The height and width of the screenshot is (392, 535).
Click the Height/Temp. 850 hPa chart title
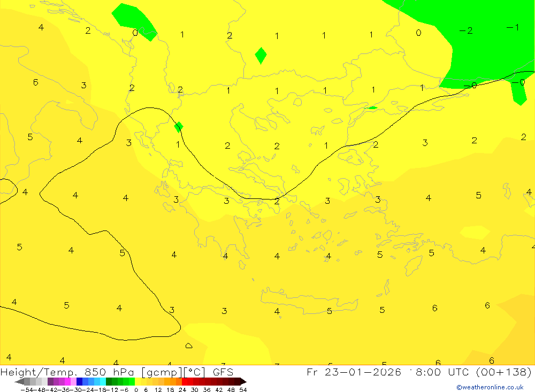68,372
